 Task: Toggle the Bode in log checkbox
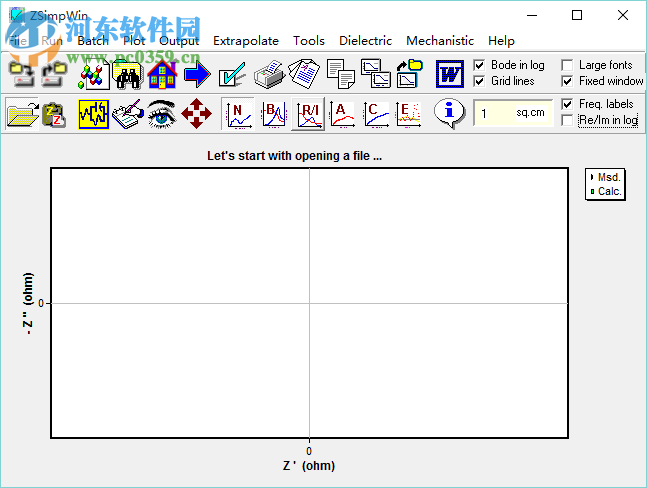pos(479,65)
